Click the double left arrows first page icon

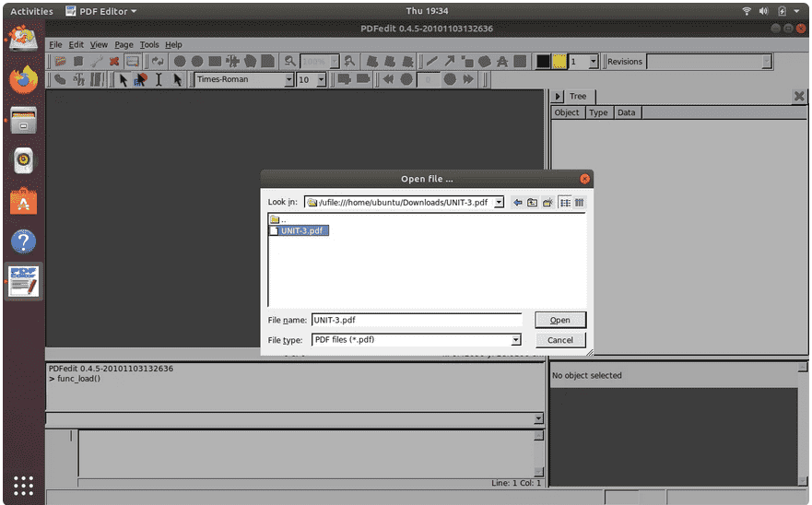pyautogui.click(x=388, y=79)
